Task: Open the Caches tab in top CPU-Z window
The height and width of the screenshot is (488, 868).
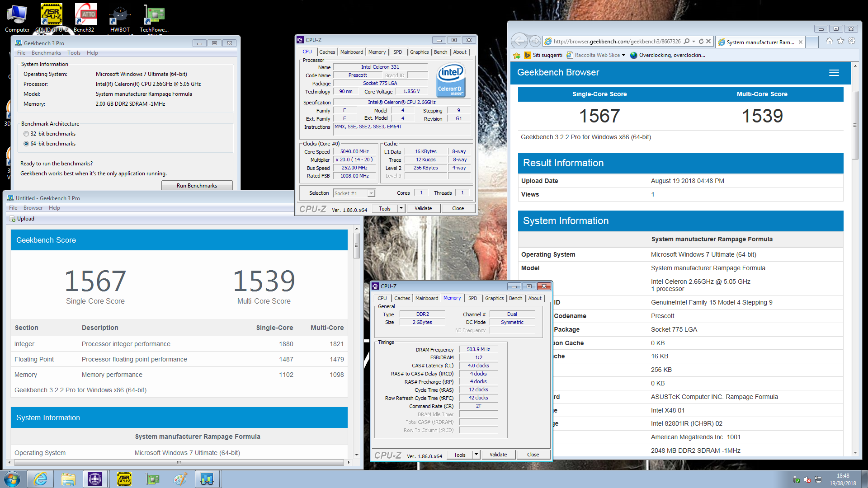Action: tap(327, 52)
